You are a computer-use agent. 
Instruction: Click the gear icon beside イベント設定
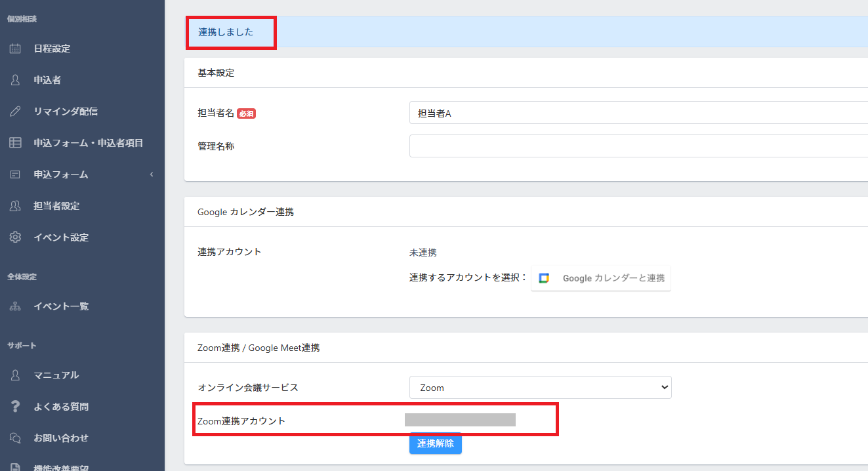[x=15, y=237]
